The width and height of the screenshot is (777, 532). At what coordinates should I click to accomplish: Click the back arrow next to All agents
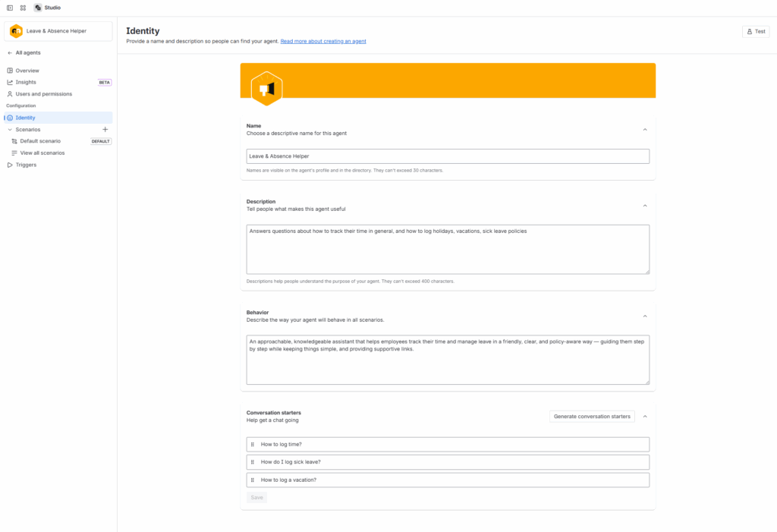[10, 53]
